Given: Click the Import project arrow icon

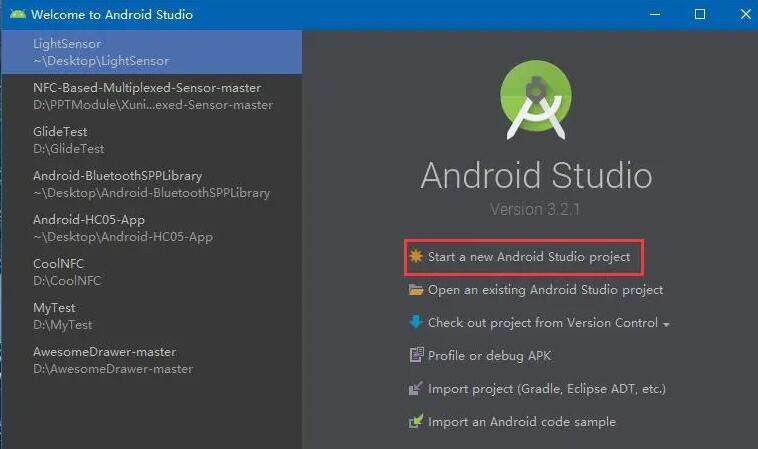Looking at the screenshot, I should click(416, 388).
